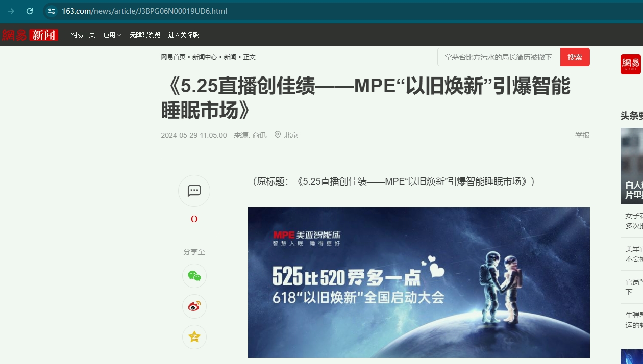
Task: Share article to Weibo
Action: tap(194, 306)
